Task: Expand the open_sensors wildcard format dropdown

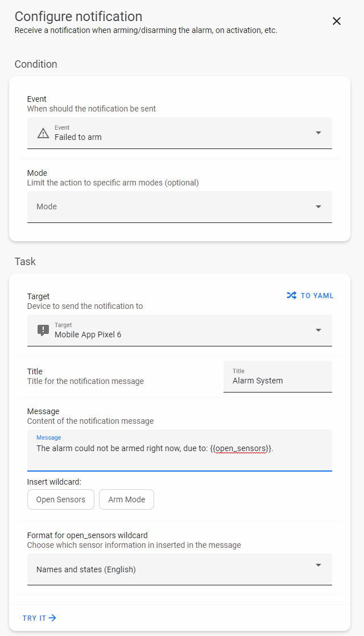Action: (318, 565)
